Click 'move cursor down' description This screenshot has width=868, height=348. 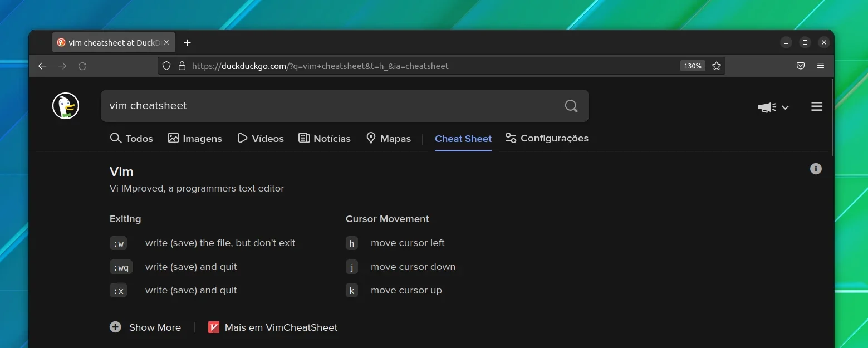(413, 267)
